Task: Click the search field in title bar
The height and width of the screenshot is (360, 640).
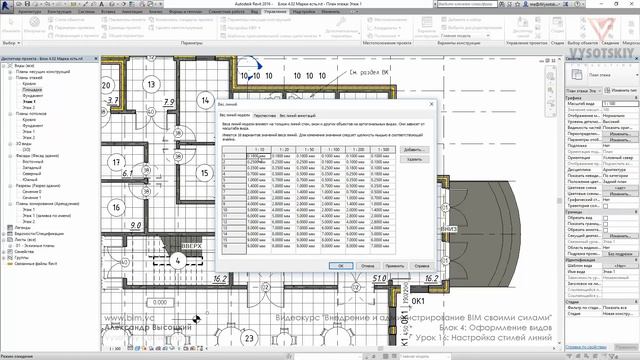Action: click(467, 4)
